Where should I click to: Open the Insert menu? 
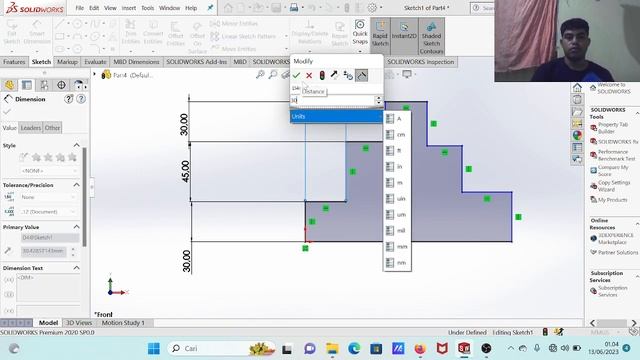129,8
